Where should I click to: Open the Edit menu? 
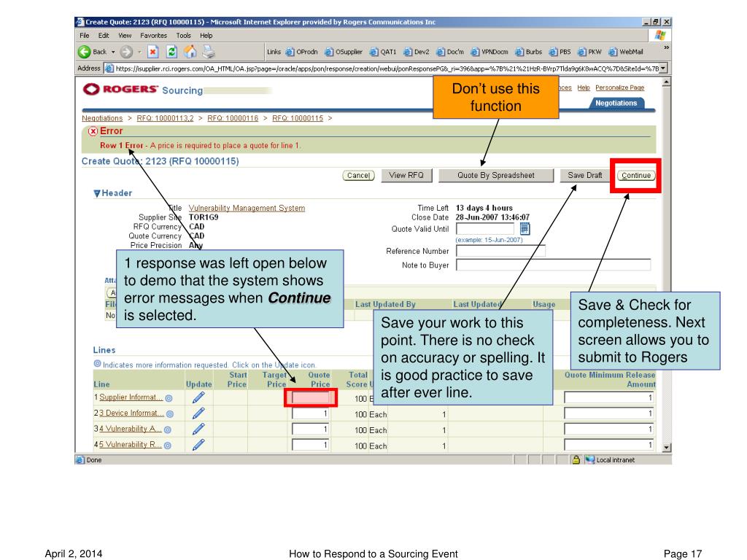104,36
